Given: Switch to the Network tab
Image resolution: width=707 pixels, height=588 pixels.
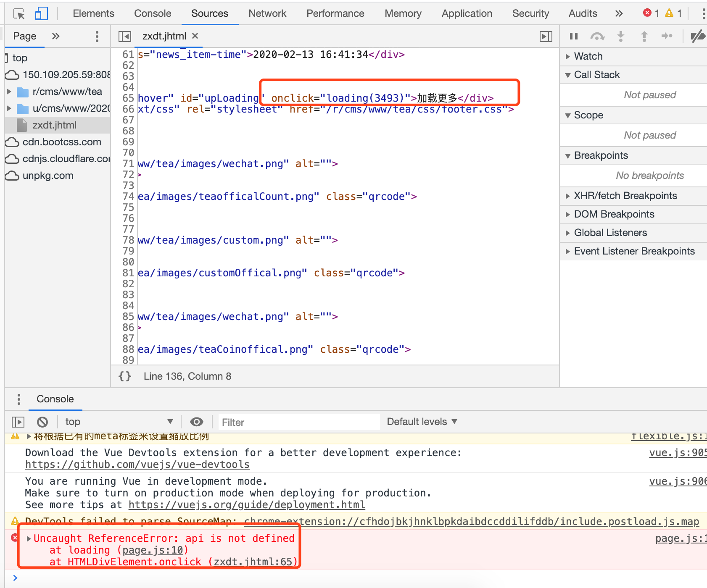Looking at the screenshot, I should [267, 13].
